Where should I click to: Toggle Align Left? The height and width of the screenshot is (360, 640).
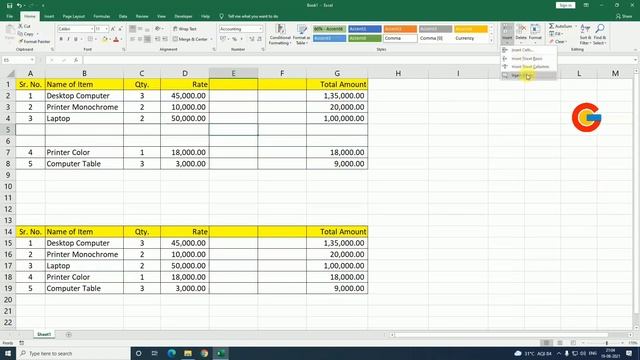133,39
